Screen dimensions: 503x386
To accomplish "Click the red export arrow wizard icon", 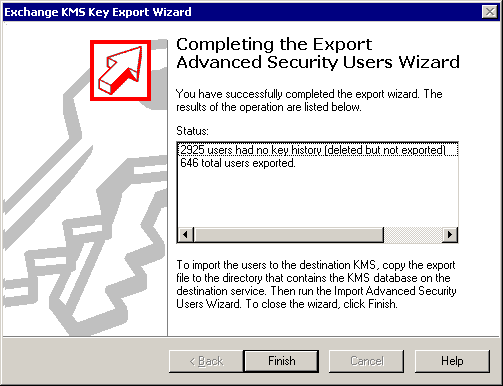I will pyautogui.click(x=120, y=70).
